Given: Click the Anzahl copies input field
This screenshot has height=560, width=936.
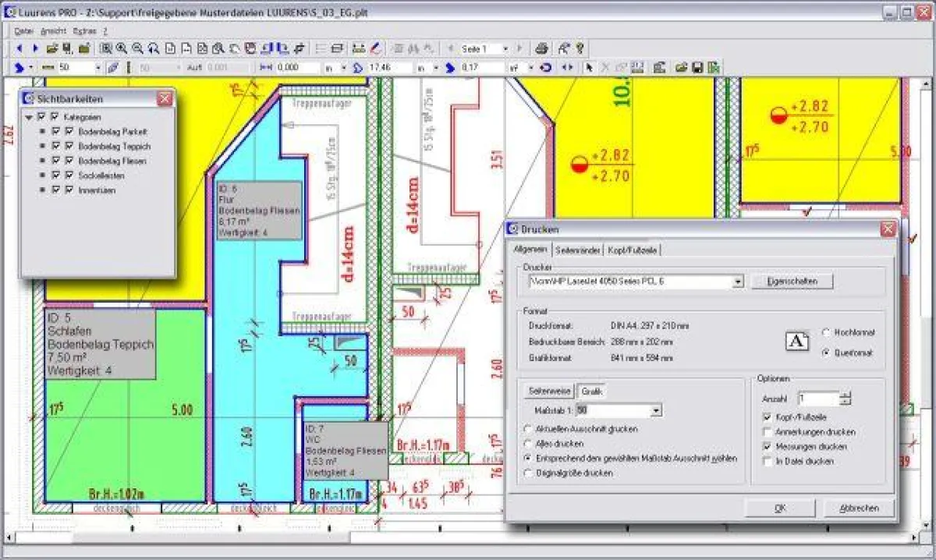Looking at the screenshot, I should click(817, 399).
